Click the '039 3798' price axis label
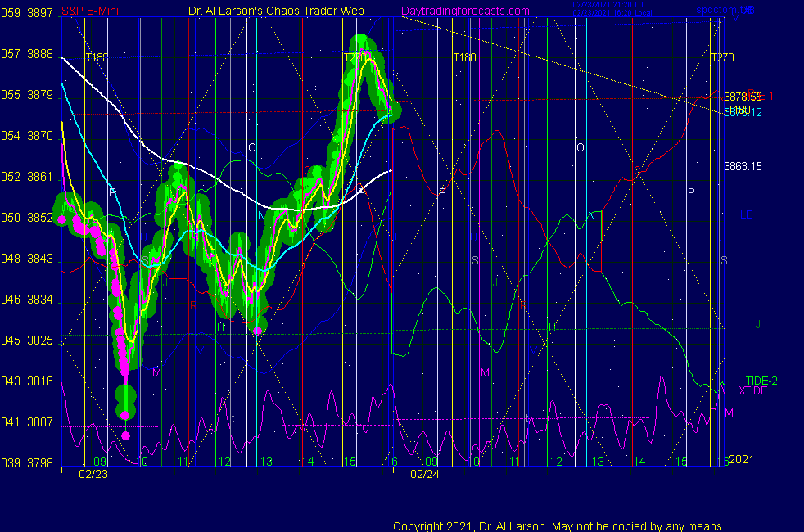Viewport: 804px width, 532px height. point(27,462)
